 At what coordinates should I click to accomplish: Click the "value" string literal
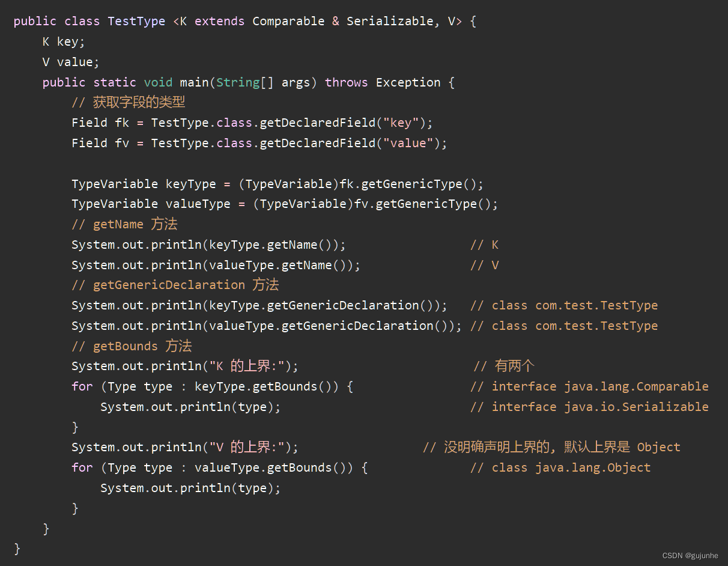tap(408, 143)
